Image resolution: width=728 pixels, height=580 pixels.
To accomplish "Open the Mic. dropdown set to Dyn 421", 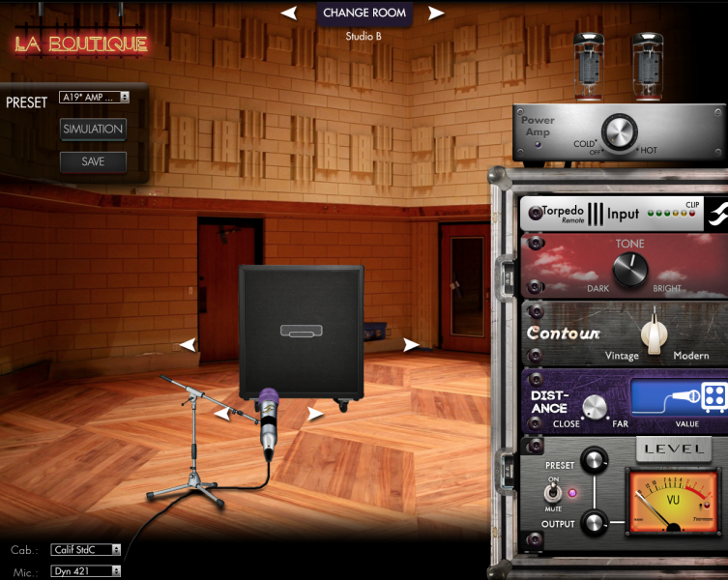I will (85, 571).
